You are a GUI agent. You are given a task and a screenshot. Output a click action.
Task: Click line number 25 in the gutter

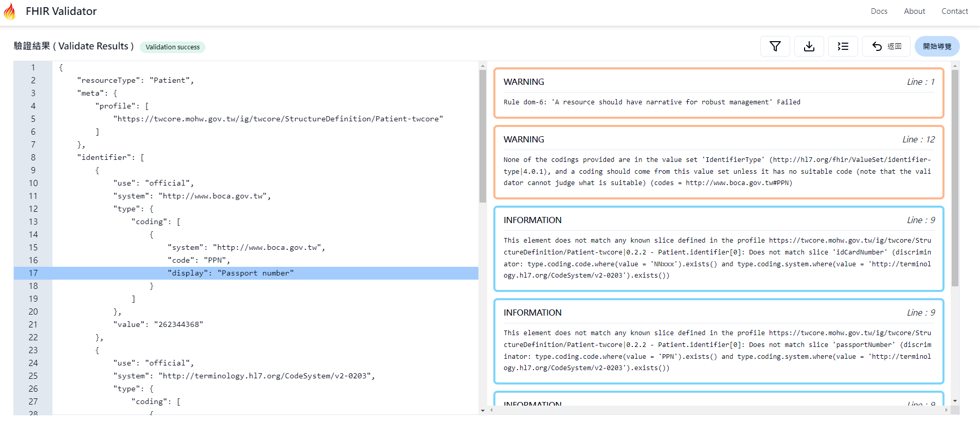point(33,376)
